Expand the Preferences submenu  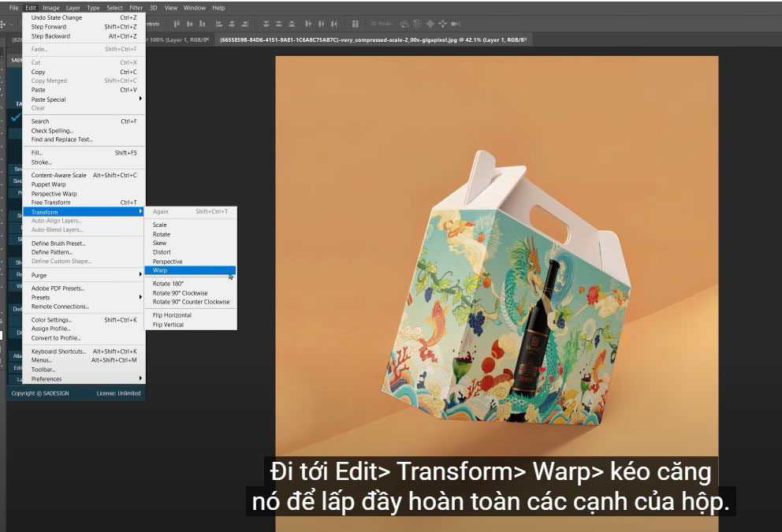pos(84,379)
